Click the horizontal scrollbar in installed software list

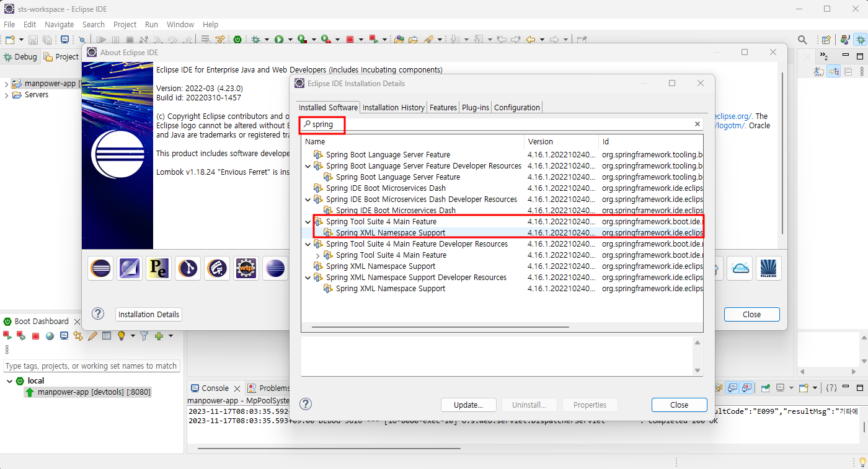pos(440,327)
